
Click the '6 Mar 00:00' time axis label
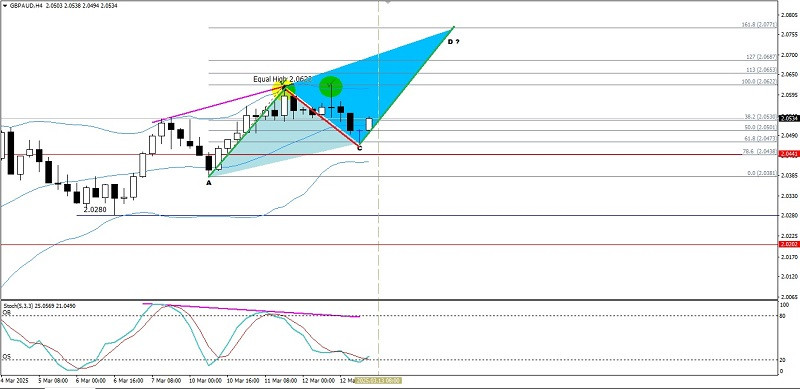pos(90,380)
